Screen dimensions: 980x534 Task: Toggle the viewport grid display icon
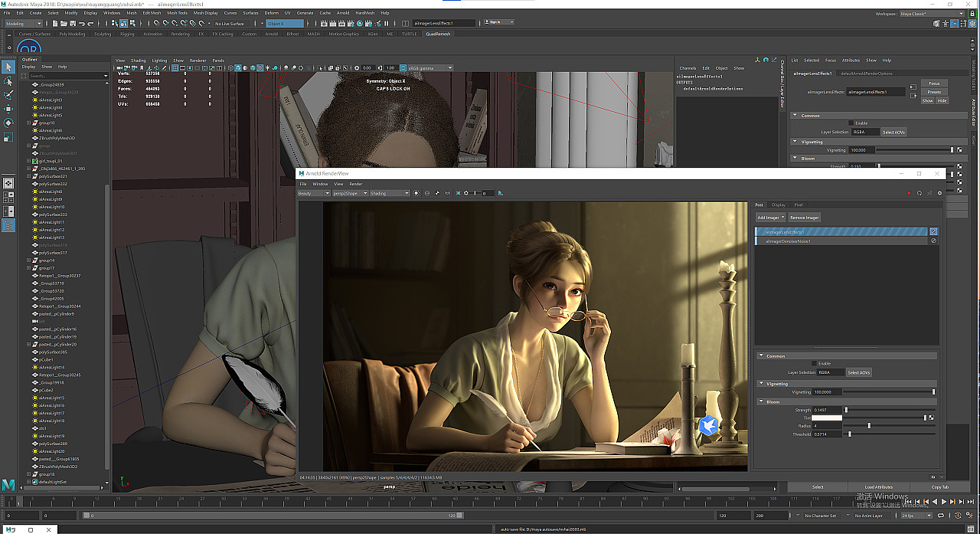[x=175, y=68]
